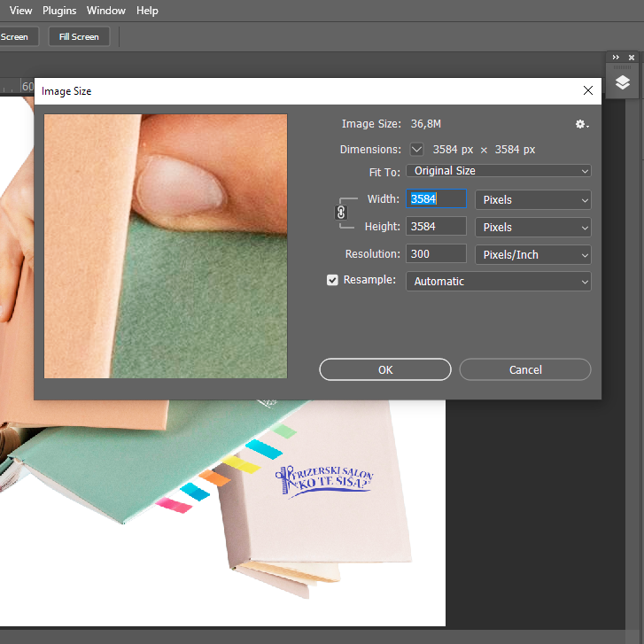Open the Plugins menu
Viewport: 644px width, 644px height.
pyautogui.click(x=59, y=11)
